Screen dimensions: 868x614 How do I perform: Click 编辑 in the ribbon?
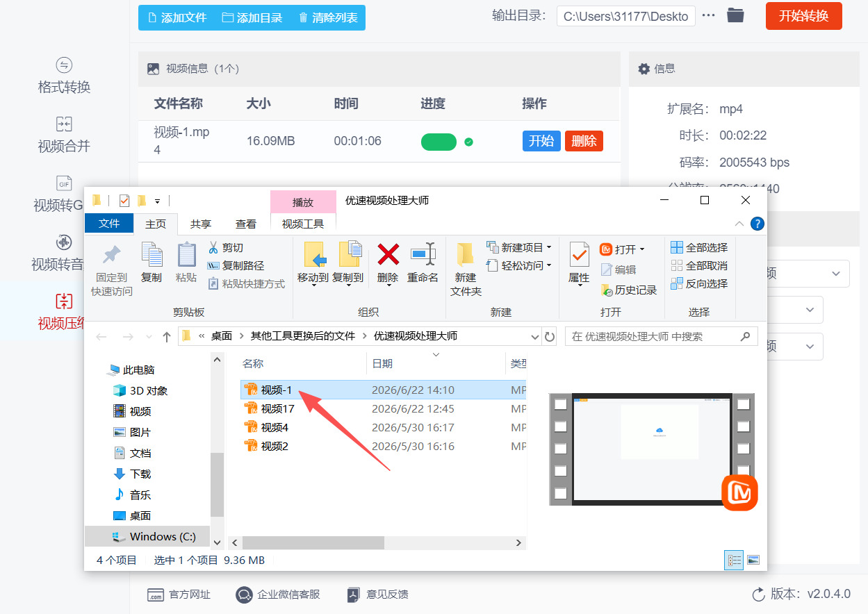(618, 269)
